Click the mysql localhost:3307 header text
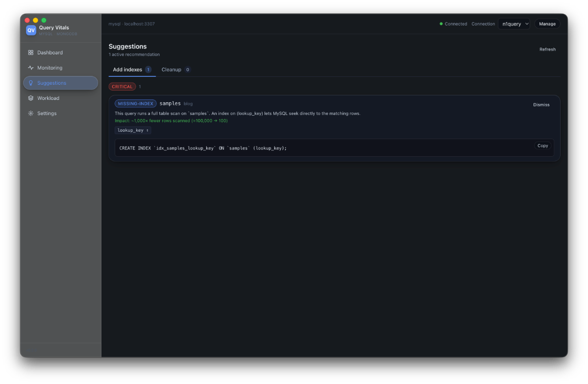The height and width of the screenshot is (384, 588). click(x=132, y=24)
